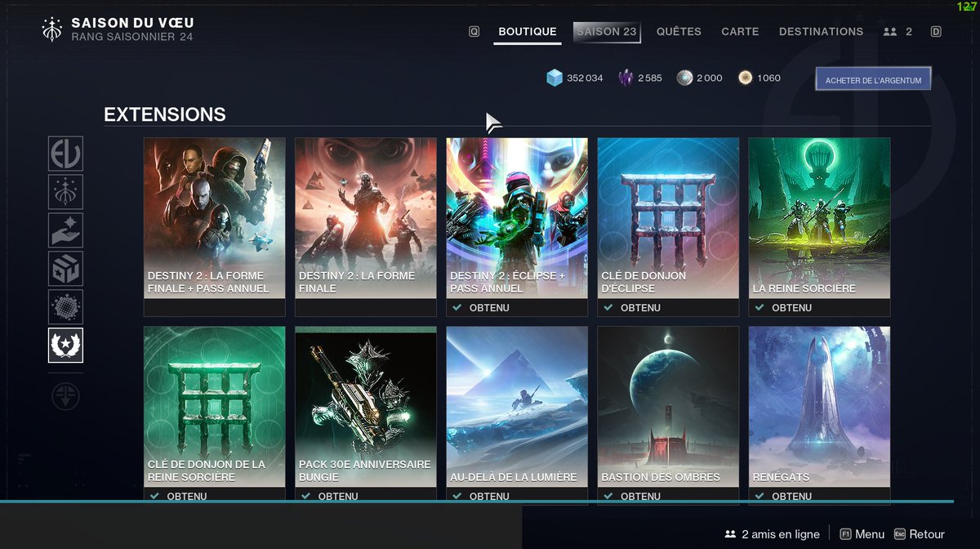980x549 pixels.
Task: Click Obtenu status under Bastion des Ombres
Action: [640, 496]
